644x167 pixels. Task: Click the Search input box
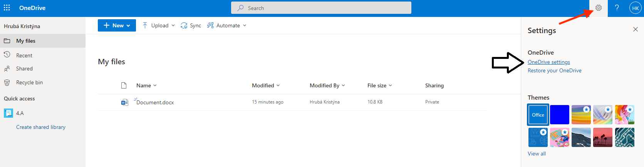(x=321, y=8)
